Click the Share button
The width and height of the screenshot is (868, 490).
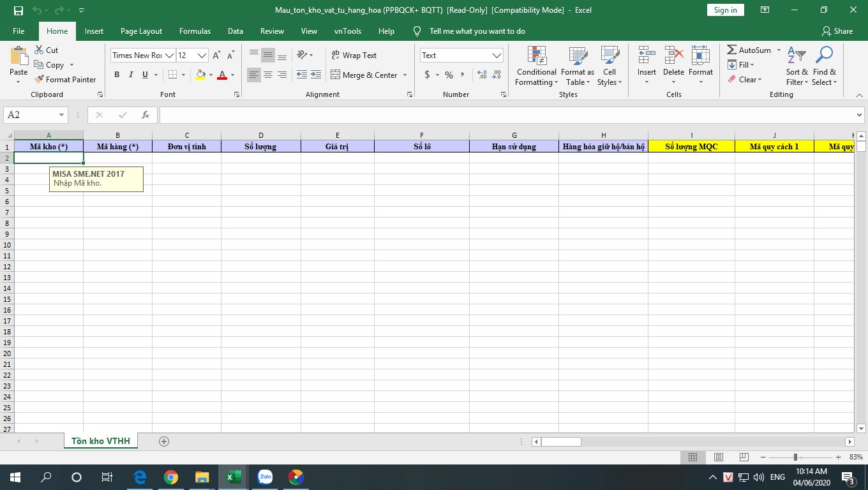[837, 31]
